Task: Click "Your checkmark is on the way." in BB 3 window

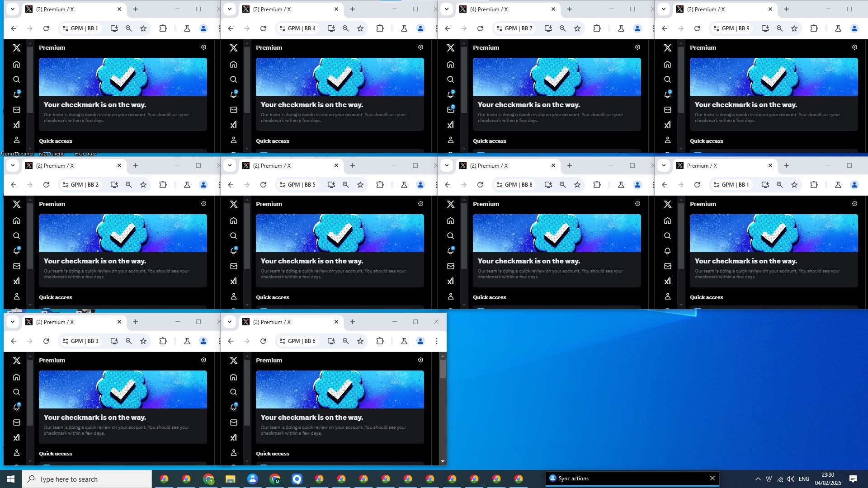Action: (x=95, y=418)
